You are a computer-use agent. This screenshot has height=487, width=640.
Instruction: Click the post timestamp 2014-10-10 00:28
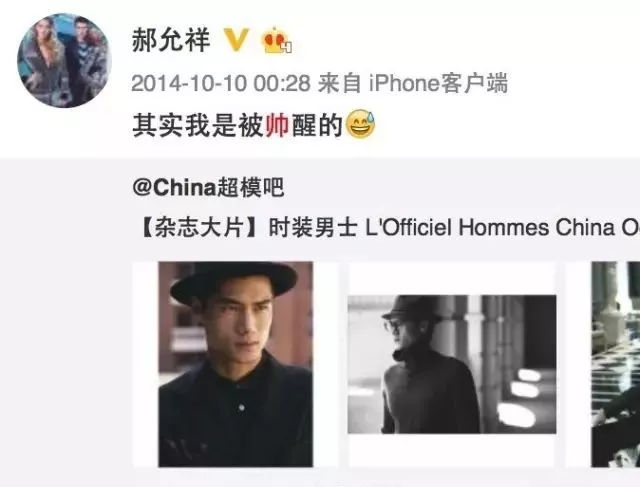click(x=221, y=83)
